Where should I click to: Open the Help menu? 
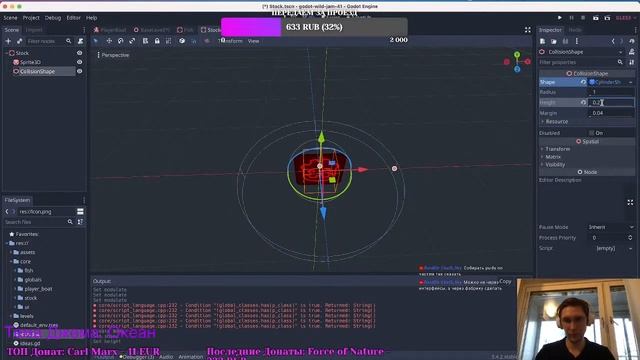pos(91,18)
